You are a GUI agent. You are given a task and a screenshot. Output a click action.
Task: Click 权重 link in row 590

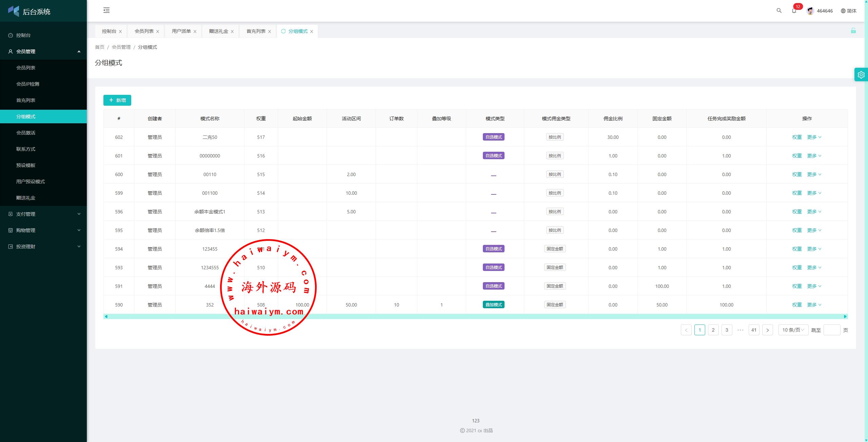point(796,305)
